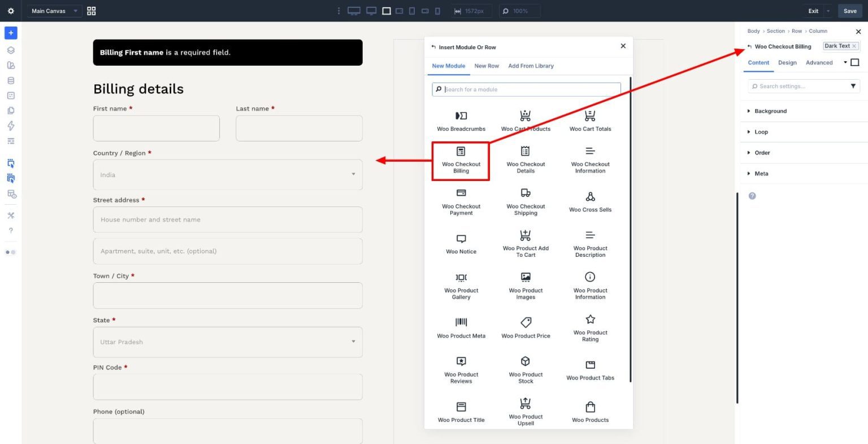Screen dimensions: 868x444
Task: Expand the Meta settings group
Action: 804,174
